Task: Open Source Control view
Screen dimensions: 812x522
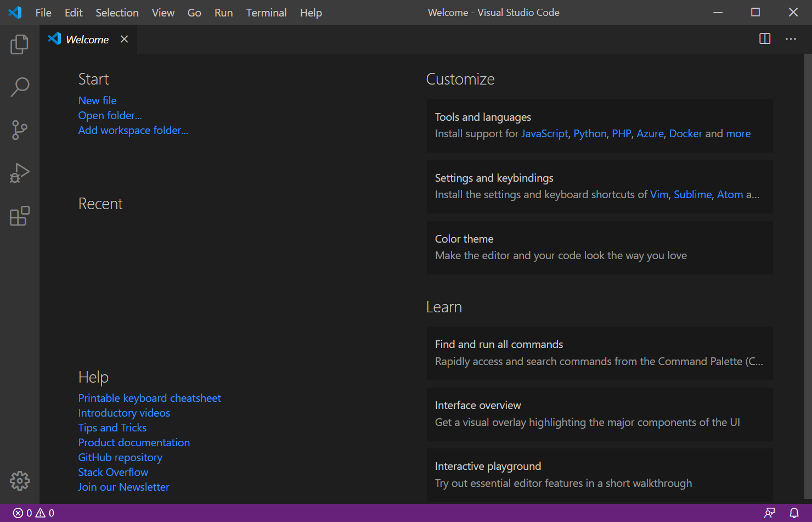Action: [19, 130]
